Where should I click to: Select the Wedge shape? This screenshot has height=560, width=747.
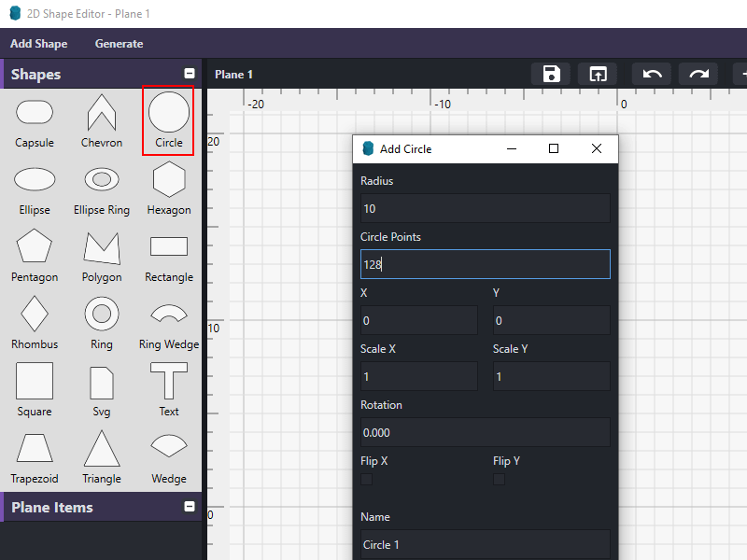click(169, 458)
